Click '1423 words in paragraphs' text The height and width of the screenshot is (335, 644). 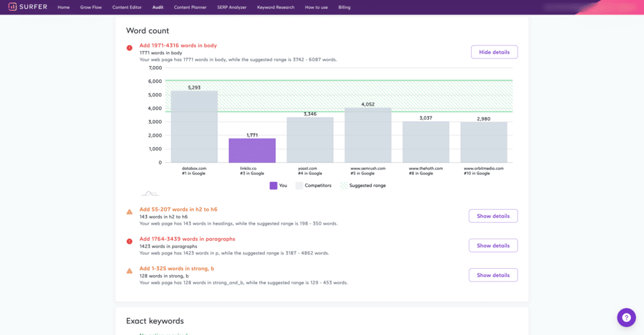coord(169,246)
